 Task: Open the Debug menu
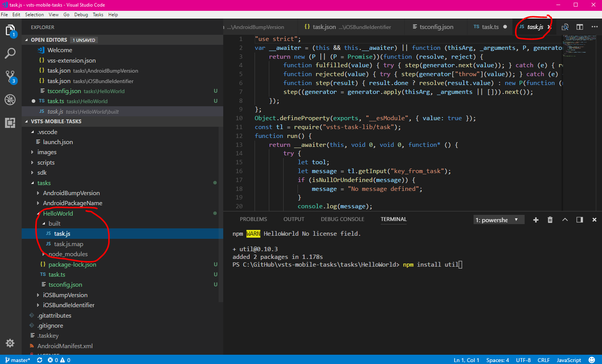(x=81, y=15)
